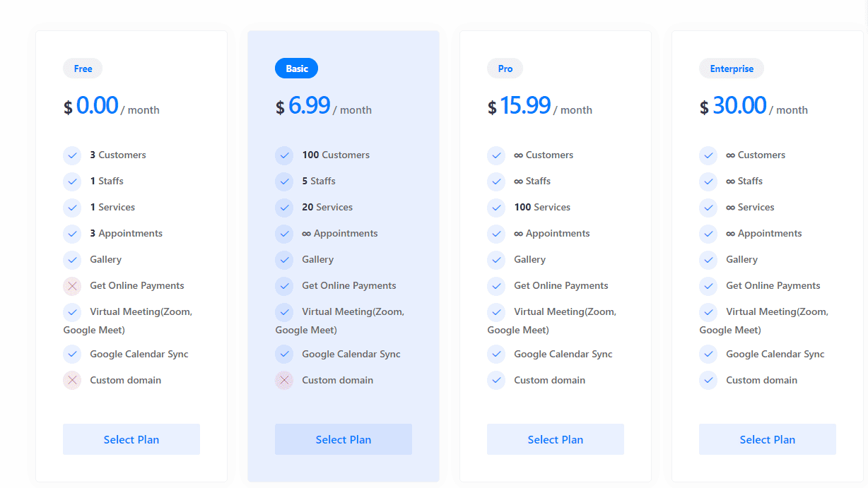Viewport: 868px width, 488px height.
Task: Click the checkmark next to Basic's 100 Customers
Action: (284, 155)
